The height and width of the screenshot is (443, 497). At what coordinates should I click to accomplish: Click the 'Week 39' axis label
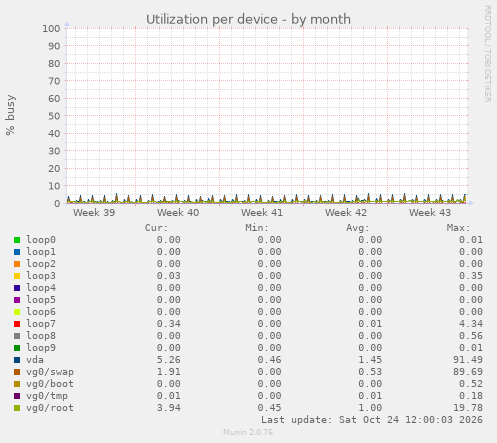[94, 212]
